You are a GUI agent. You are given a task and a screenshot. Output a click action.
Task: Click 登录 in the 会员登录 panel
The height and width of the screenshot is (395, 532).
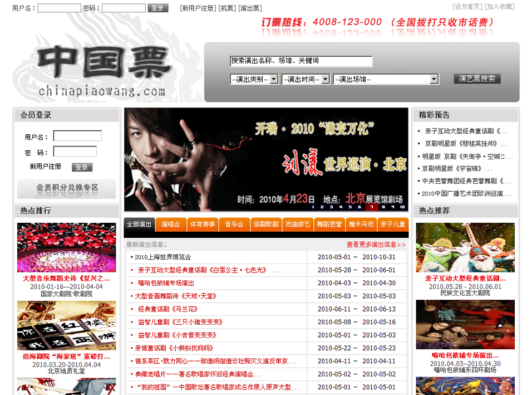coord(82,167)
